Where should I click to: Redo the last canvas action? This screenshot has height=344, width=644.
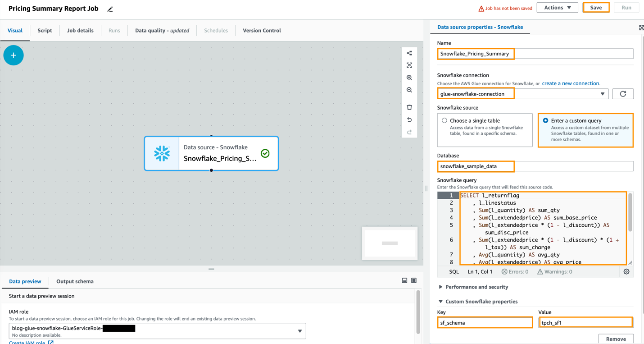pos(409,132)
